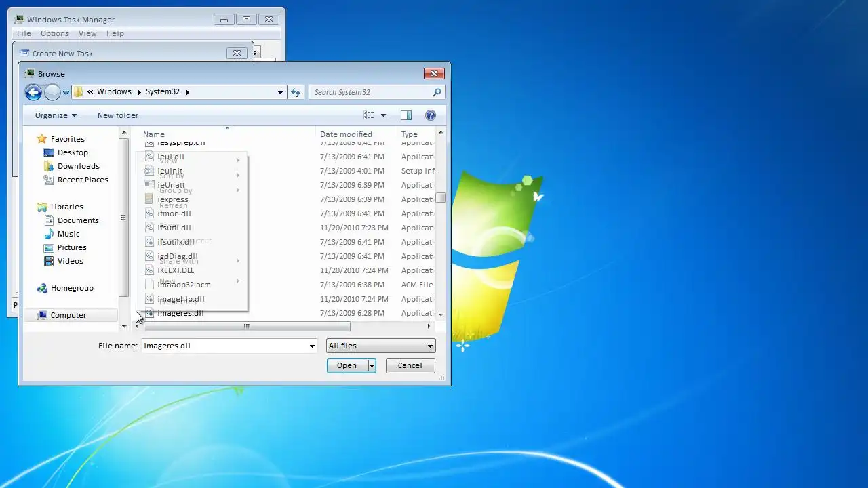Click the navigation pane scrollbar thumb
This screenshot has width=868, height=488.
click(124, 217)
